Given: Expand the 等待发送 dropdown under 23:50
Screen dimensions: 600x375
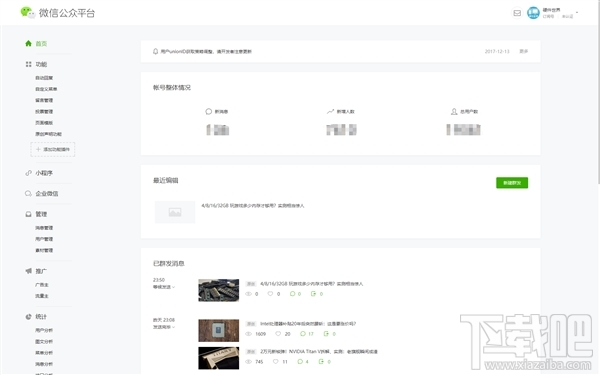Looking at the screenshot, I should click(164, 287).
